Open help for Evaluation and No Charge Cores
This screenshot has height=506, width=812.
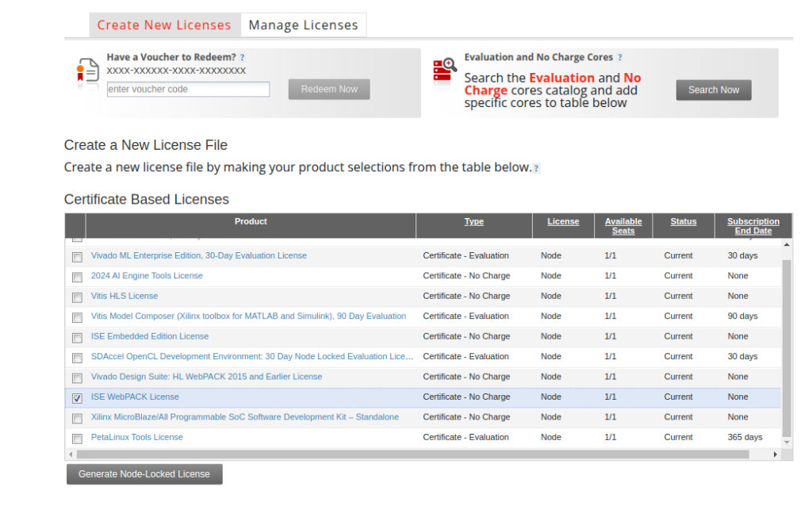619,57
